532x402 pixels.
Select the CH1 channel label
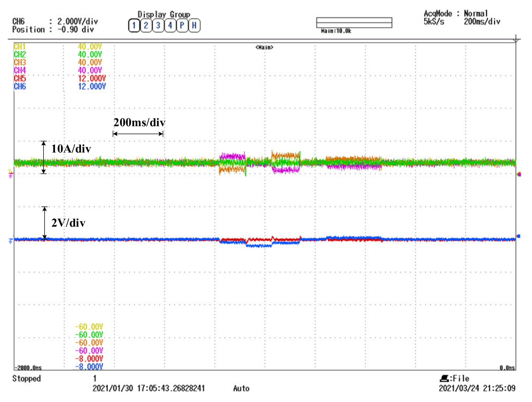(20, 47)
